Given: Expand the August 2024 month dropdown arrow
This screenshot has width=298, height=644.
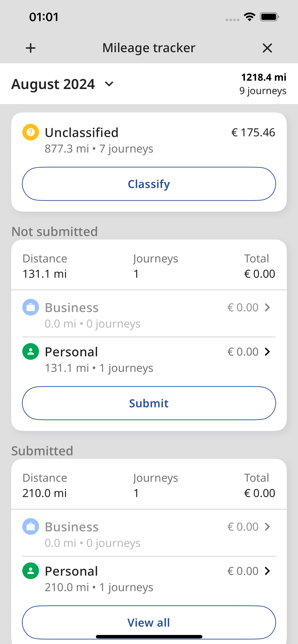Looking at the screenshot, I should click(x=109, y=84).
